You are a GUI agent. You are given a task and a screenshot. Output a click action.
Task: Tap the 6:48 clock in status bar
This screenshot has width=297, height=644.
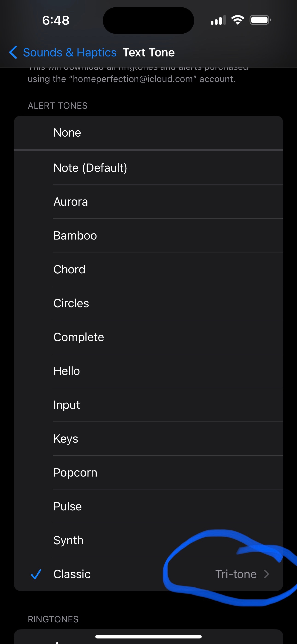(x=56, y=20)
